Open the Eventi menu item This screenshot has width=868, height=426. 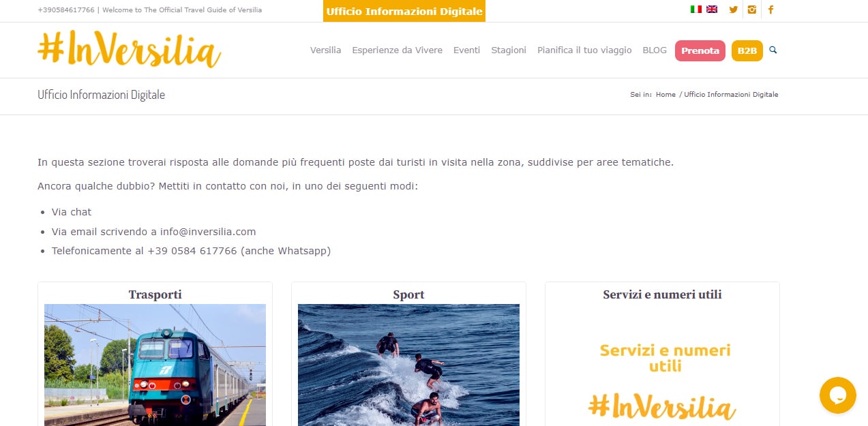466,50
